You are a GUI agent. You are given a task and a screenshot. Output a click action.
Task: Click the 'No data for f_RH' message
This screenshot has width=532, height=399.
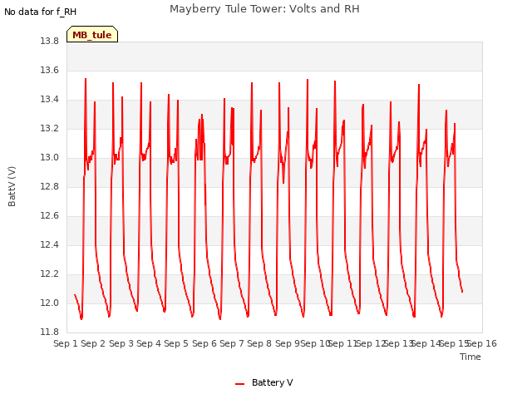41,12
